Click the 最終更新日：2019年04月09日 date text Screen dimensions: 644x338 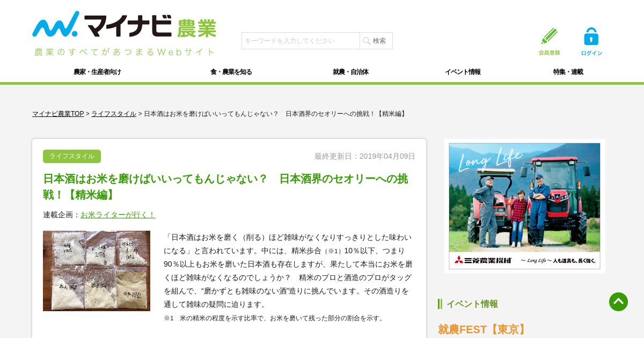(x=365, y=156)
